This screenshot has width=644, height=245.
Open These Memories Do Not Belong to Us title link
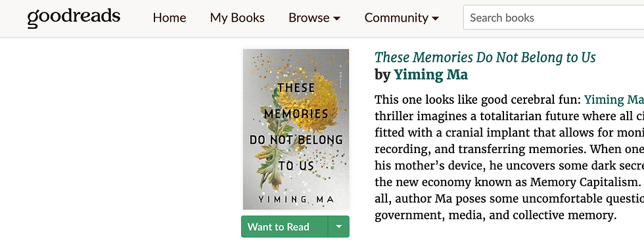485,57
